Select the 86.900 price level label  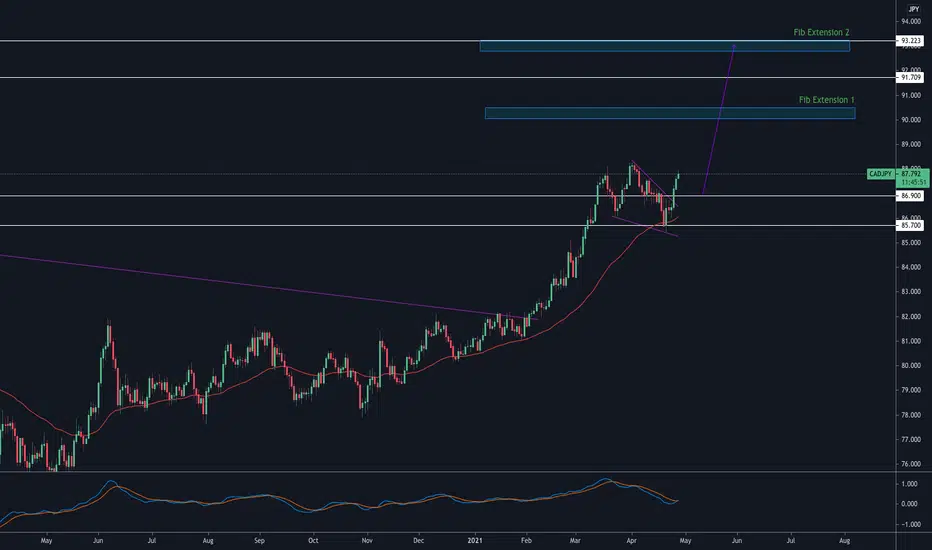(911, 196)
